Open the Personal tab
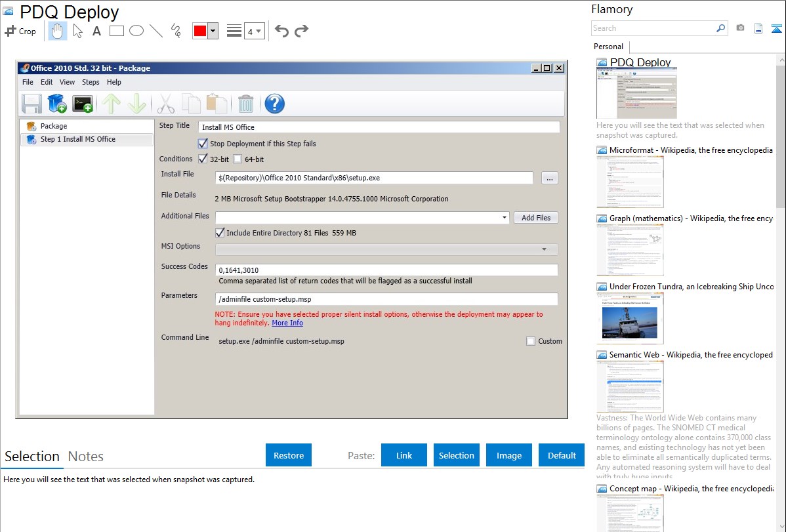 point(608,47)
